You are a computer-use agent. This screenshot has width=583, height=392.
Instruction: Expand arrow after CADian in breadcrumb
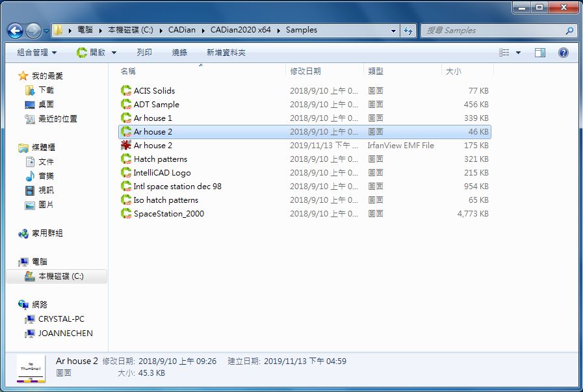coord(203,31)
